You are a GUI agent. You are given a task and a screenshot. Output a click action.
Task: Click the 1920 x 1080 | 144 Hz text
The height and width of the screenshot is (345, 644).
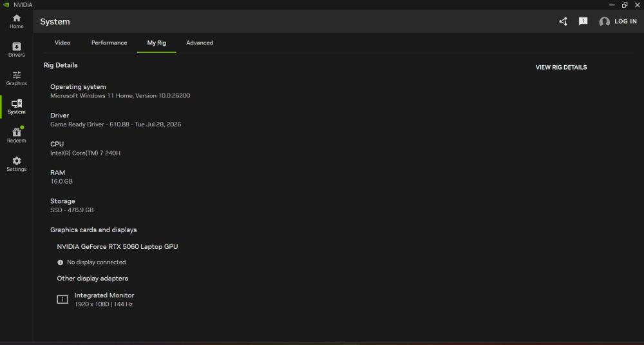104,304
